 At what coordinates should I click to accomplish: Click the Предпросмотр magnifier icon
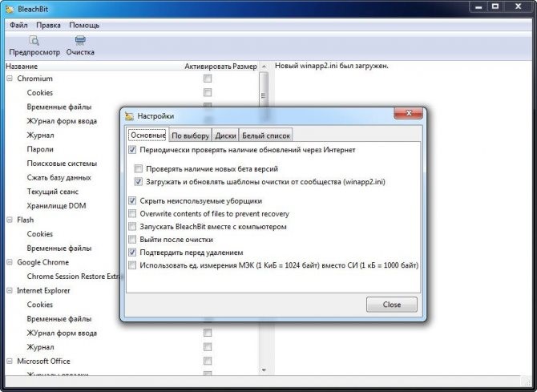coord(34,40)
